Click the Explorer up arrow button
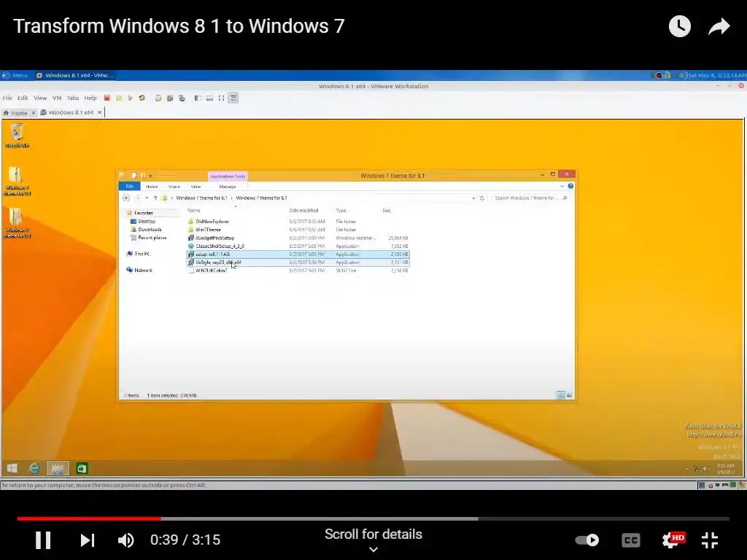The image size is (747, 560). (x=155, y=198)
